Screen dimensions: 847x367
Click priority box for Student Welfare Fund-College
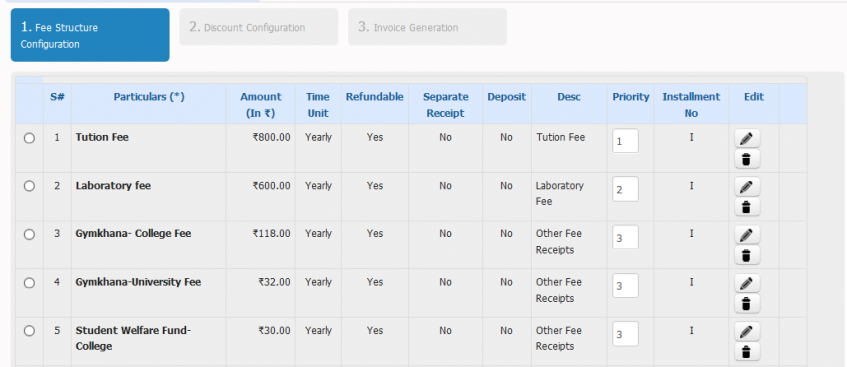click(x=626, y=333)
